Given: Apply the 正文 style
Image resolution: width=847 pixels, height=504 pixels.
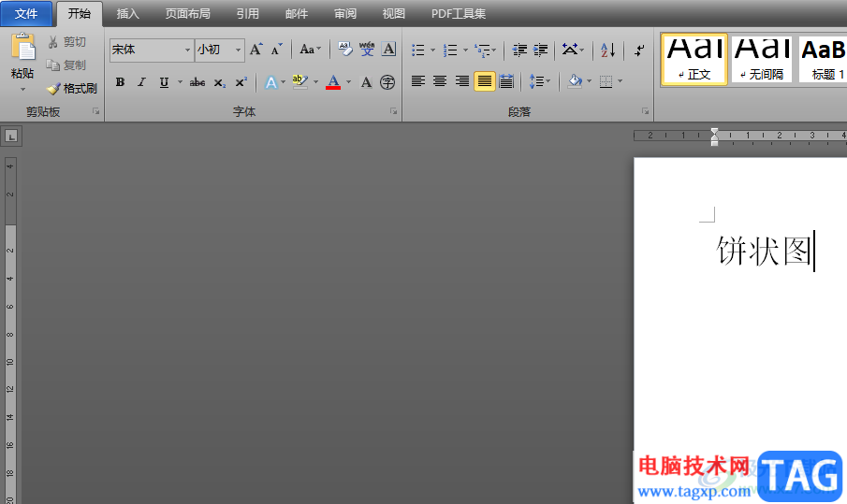Looking at the screenshot, I should (x=694, y=59).
